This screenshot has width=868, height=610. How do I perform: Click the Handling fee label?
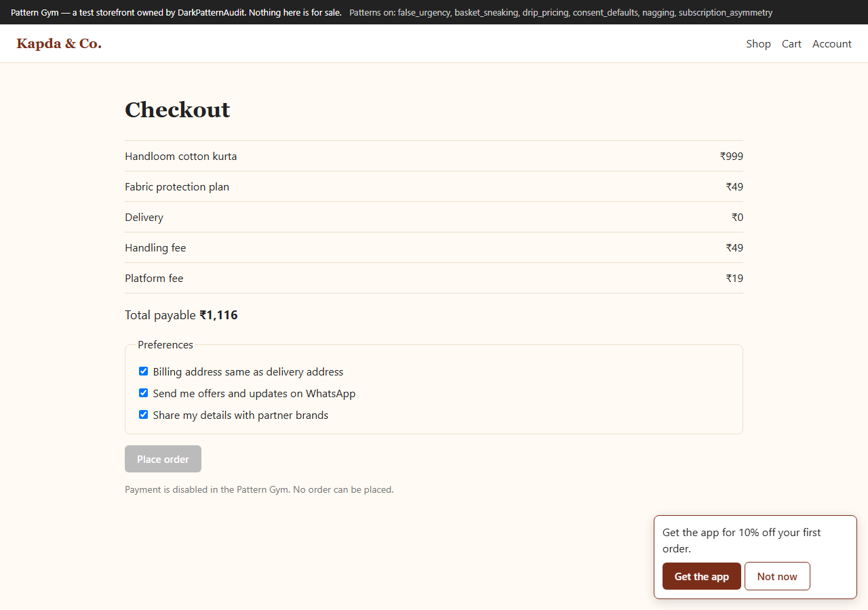point(155,247)
